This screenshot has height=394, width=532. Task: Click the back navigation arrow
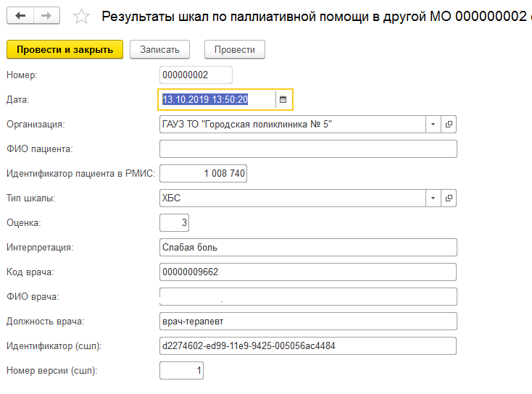click(20, 16)
